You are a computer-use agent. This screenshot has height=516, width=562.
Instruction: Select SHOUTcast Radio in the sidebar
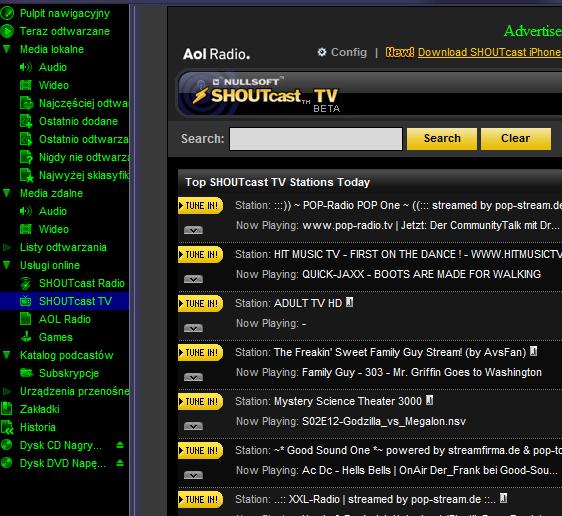coord(82,283)
